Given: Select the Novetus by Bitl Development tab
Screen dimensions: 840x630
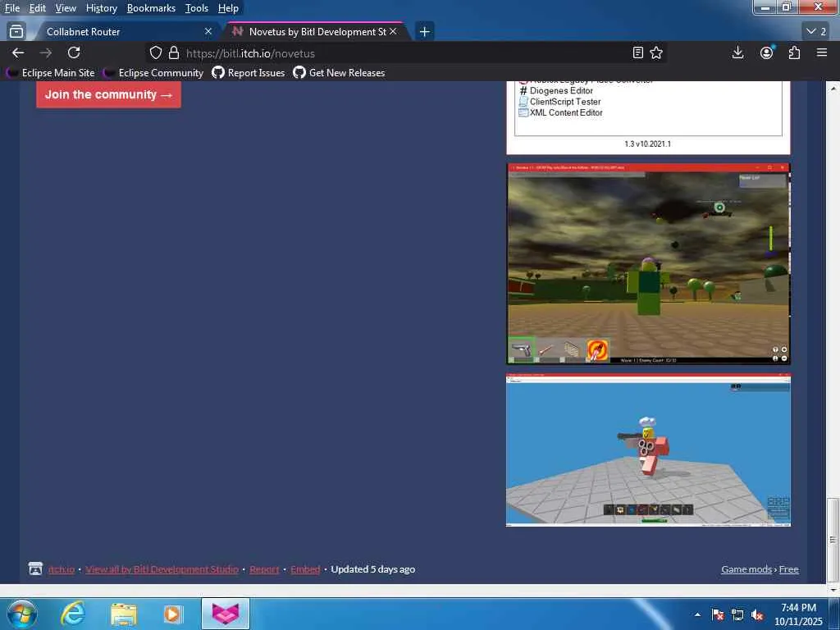Looking at the screenshot, I should (x=316, y=32).
